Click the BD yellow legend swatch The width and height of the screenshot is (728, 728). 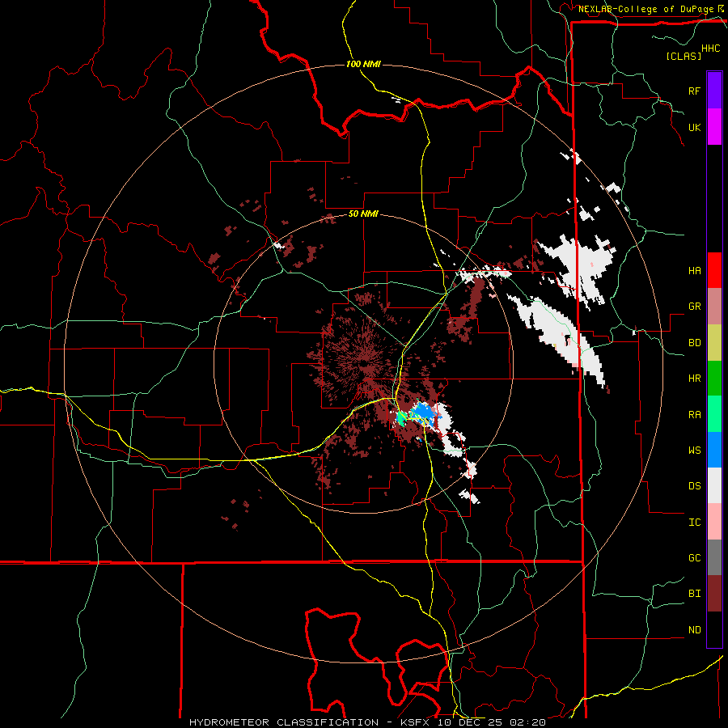714,343
